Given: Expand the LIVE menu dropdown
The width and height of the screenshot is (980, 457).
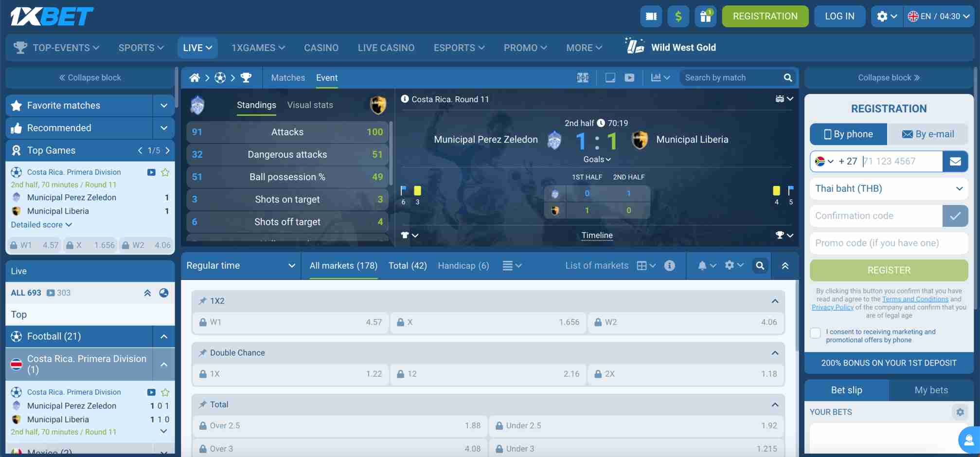Looking at the screenshot, I should click(197, 47).
